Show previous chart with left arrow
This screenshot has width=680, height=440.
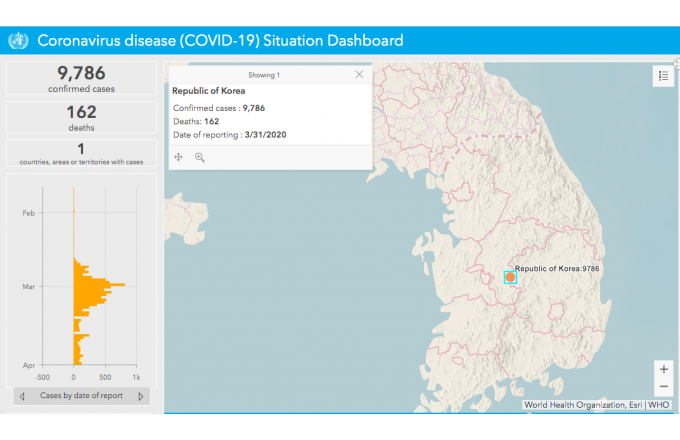[22, 396]
